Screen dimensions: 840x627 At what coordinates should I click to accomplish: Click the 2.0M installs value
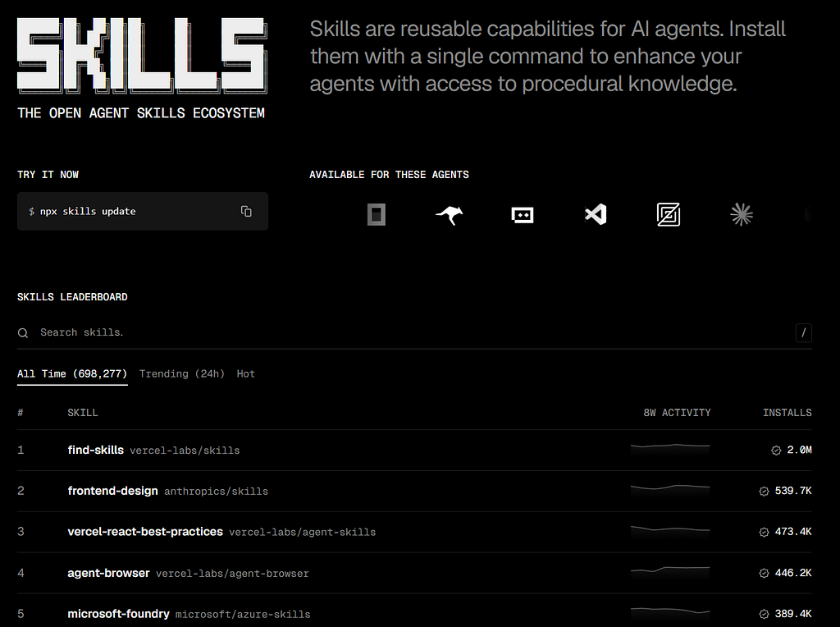(799, 451)
